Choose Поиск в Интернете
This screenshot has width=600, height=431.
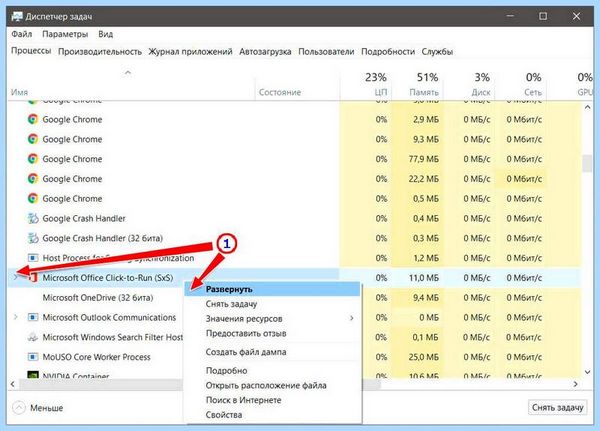click(x=272, y=400)
